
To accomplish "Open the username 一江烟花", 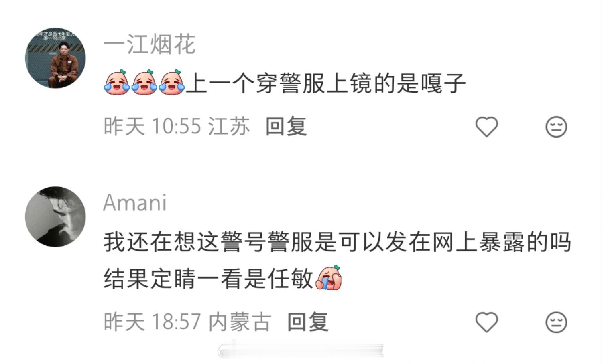I will click(x=149, y=44).
